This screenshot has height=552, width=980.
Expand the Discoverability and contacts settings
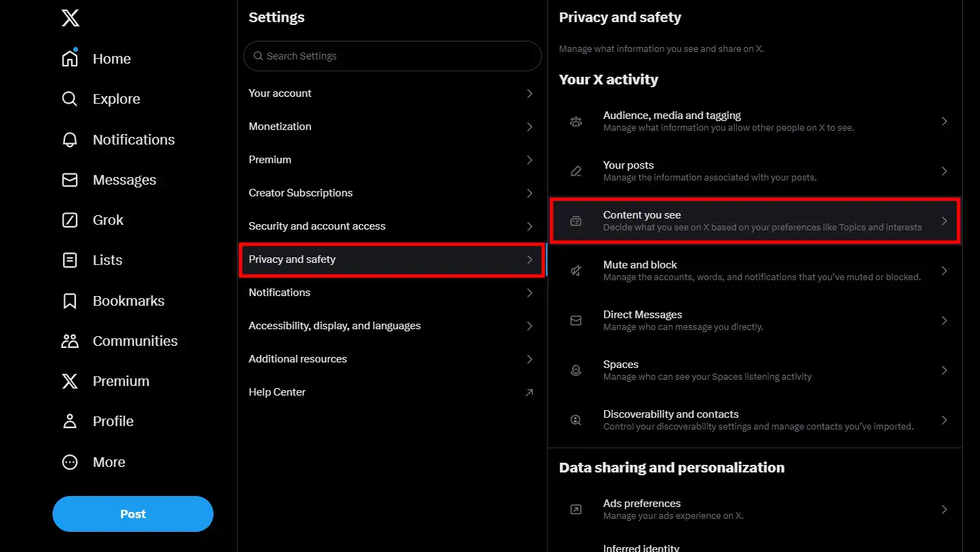coord(755,419)
